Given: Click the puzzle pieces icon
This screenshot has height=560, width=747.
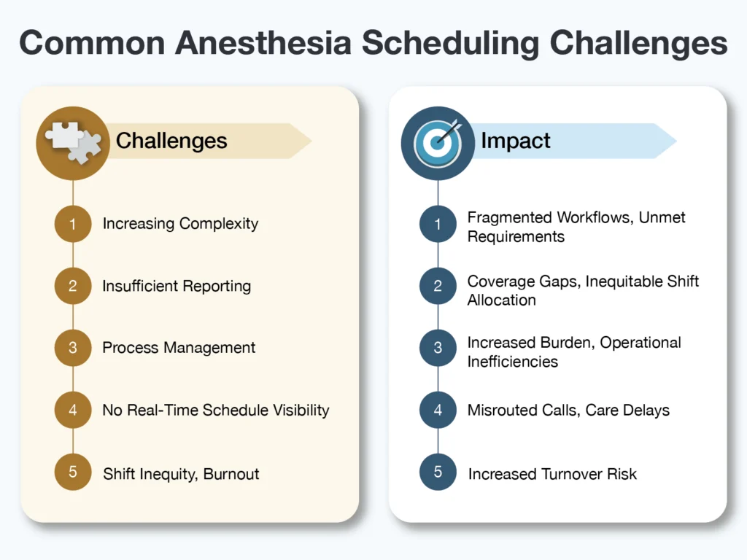Looking at the screenshot, I should 73,142.
